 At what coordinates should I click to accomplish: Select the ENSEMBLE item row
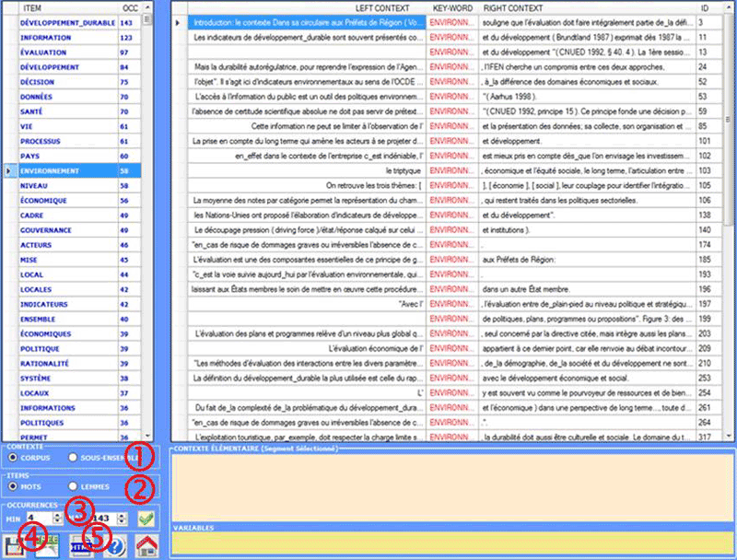(80, 319)
